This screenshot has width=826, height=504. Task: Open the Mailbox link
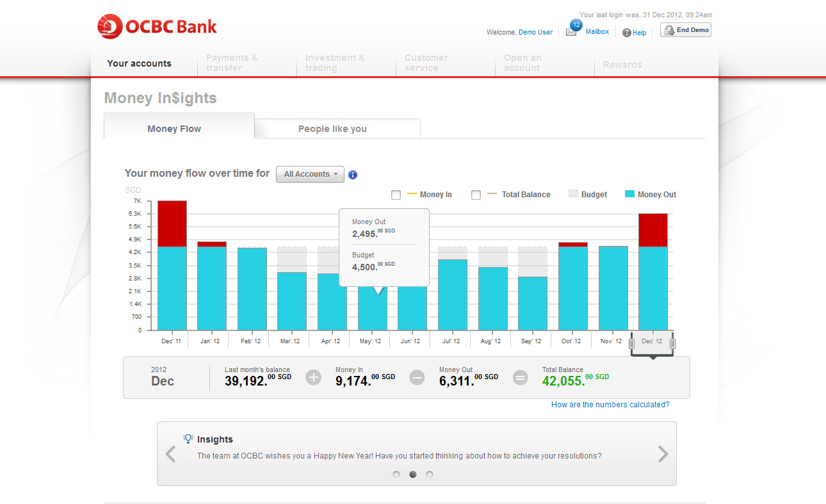(597, 31)
